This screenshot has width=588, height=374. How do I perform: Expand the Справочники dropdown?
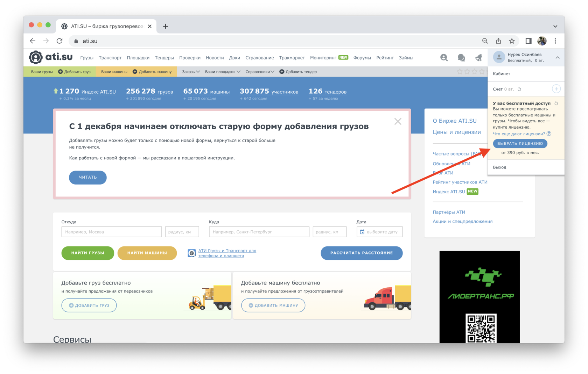tap(260, 72)
